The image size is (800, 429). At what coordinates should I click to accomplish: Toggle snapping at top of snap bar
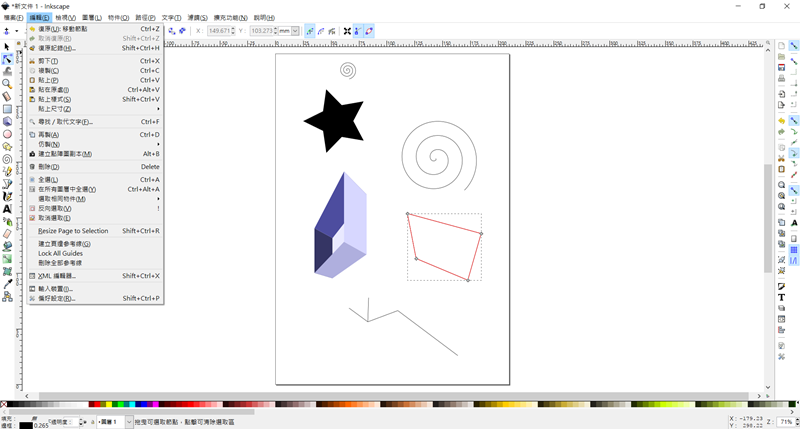[x=794, y=45]
